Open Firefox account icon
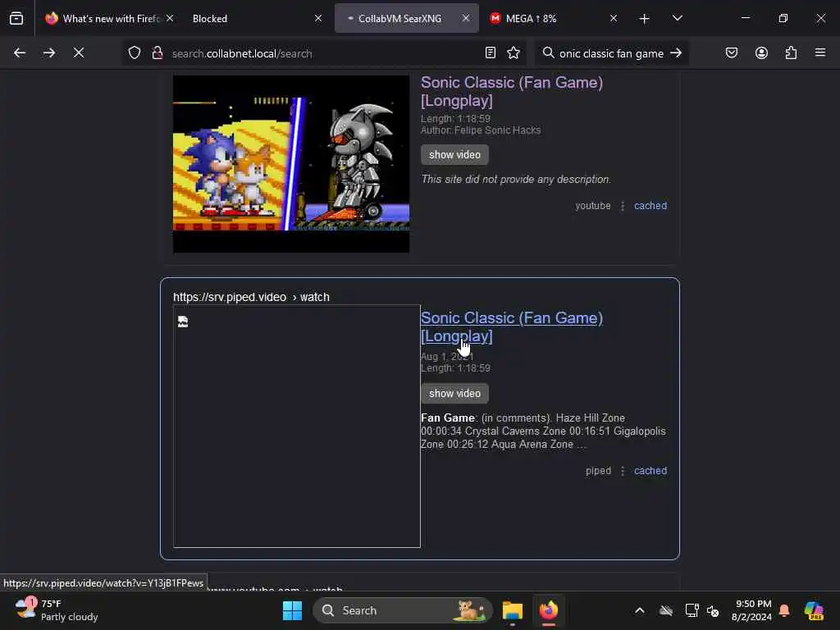840x630 pixels. 761,53
